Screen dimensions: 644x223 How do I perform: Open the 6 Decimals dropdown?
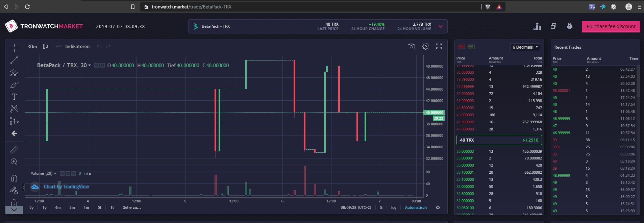click(x=525, y=47)
